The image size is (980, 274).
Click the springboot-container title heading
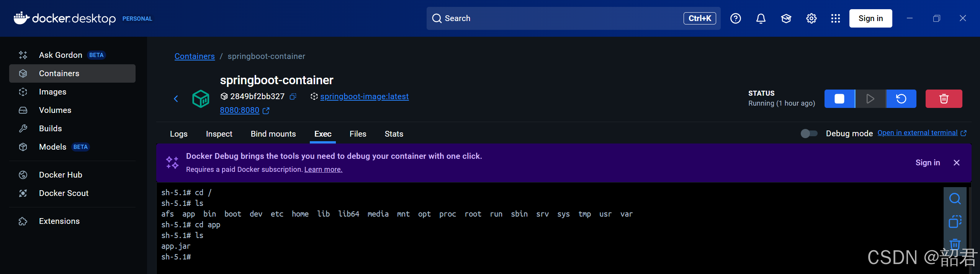click(276, 80)
